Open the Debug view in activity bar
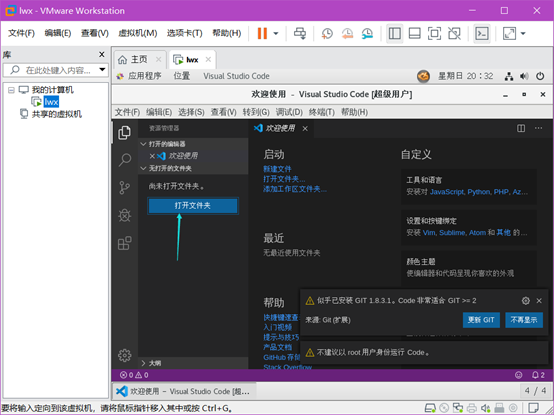This screenshot has width=554, height=415. pos(124,215)
